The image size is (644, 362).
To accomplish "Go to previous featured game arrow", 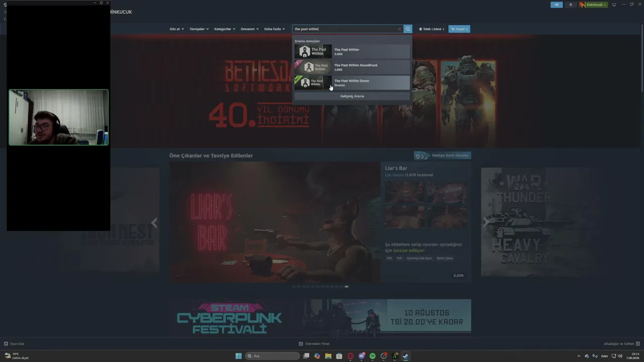I will coord(154,223).
